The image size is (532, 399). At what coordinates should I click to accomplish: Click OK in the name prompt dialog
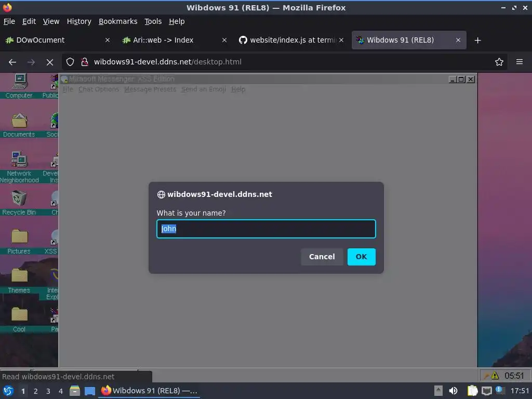click(x=362, y=257)
